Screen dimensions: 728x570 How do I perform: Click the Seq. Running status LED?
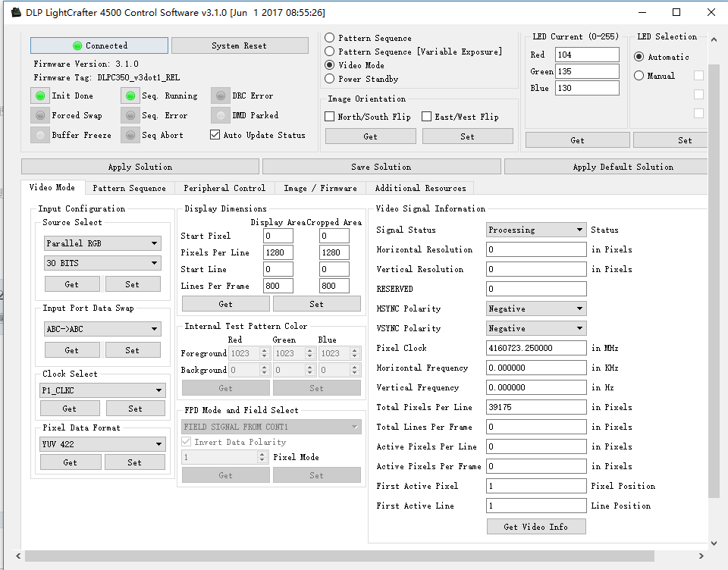(x=130, y=96)
